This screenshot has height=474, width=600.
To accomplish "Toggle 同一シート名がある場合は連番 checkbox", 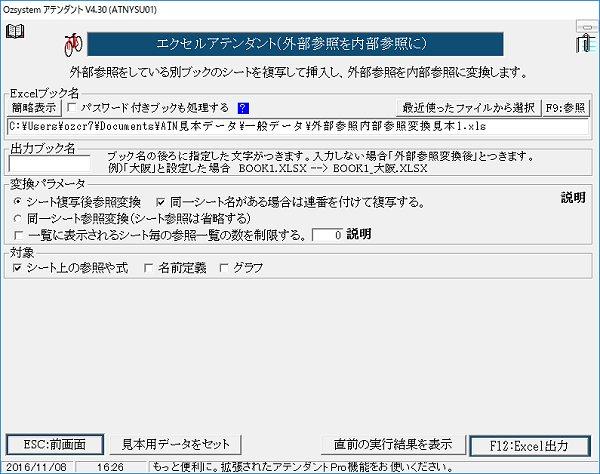I will pyautogui.click(x=161, y=201).
